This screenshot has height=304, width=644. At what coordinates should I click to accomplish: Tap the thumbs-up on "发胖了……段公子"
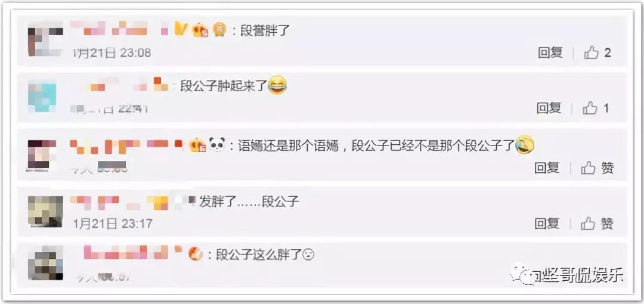[x=597, y=224]
